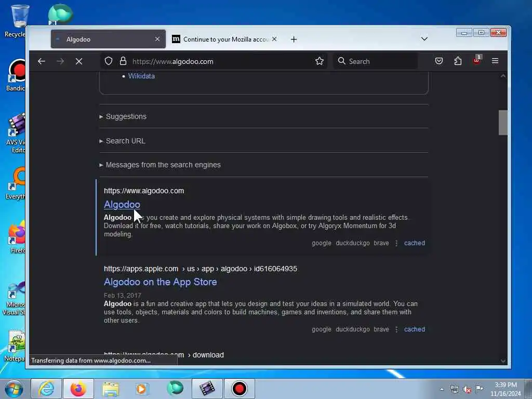Viewport: 532px width, 399px height.
Task: Click the Feb 13, 2017 date text
Action: coord(123,295)
